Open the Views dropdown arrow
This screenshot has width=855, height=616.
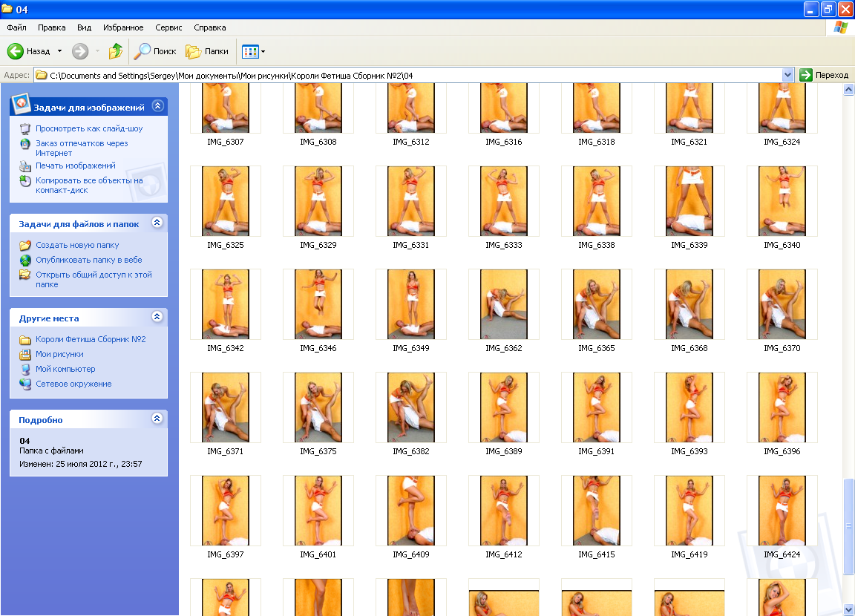coord(263,52)
